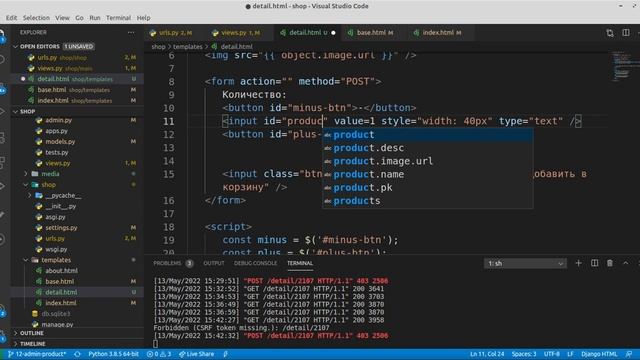Open admin.py in the file tree

coord(58,120)
